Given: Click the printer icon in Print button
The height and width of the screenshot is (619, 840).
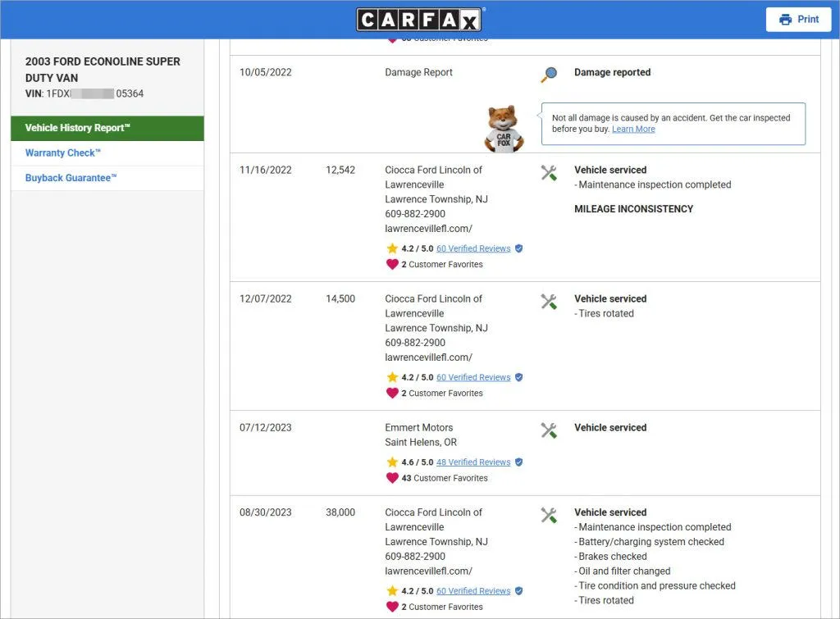Looking at the screenshot, I should [x=785, y=20].
